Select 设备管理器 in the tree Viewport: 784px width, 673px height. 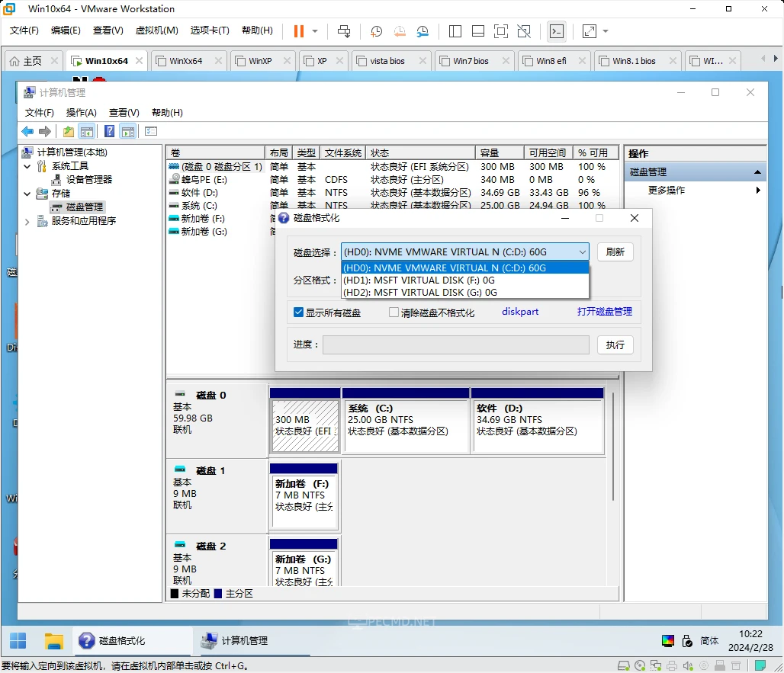pyautogui.click(x=89, y=179)
